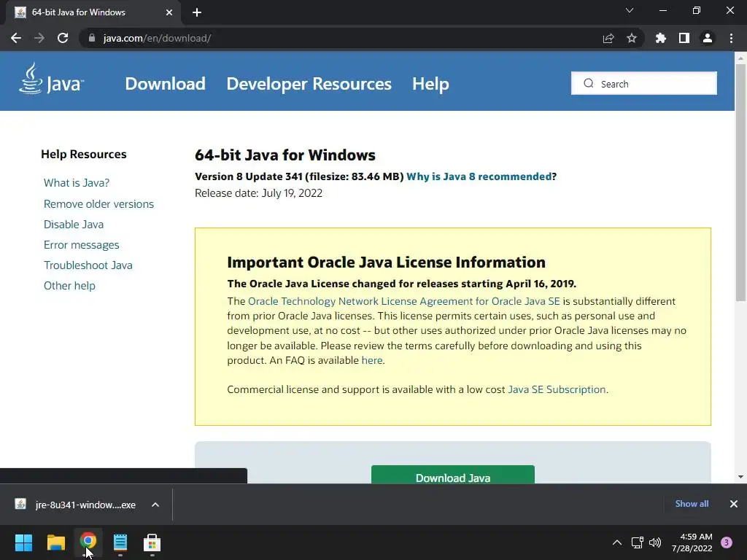Open the Windows Start menu
This screenshot has height=560, width=747.
pos(23,542)
